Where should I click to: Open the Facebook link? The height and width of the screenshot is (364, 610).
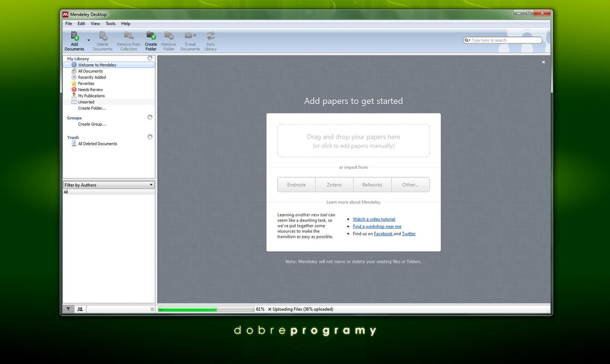[x=383, y=234]
